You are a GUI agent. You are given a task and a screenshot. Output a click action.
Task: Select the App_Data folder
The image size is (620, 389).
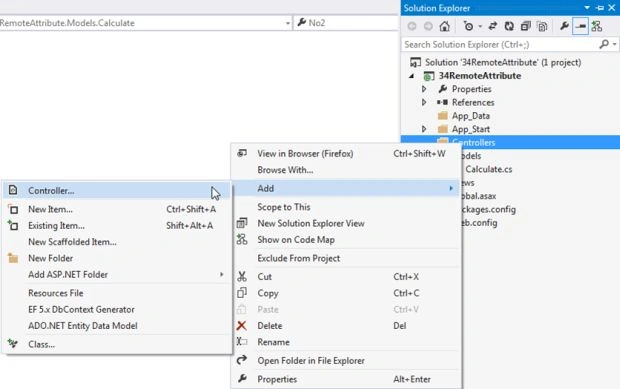pyautogui.click(x=471, y=116)
